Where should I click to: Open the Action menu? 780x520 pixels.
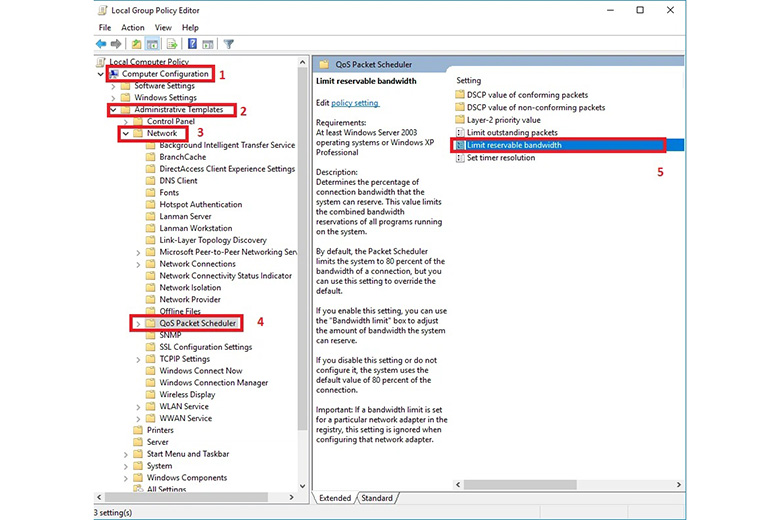133,28
